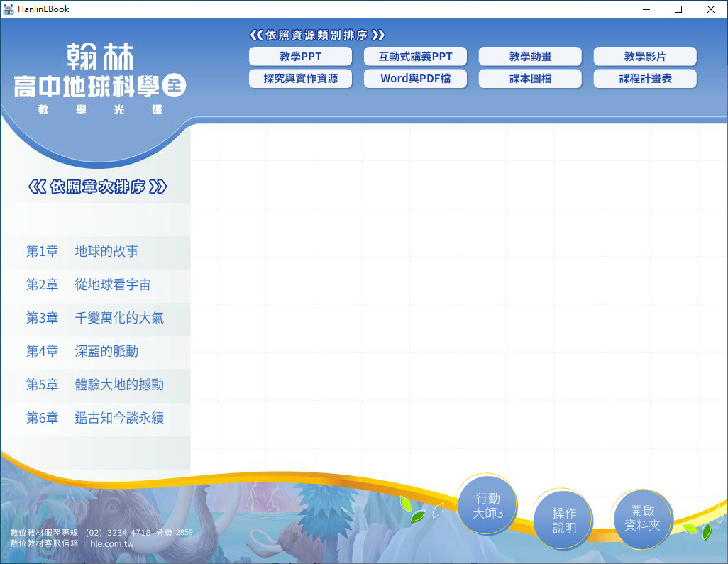Open 探究與實作資源 resource list
The image size is (728, 564).
click(x=300, y=79)
